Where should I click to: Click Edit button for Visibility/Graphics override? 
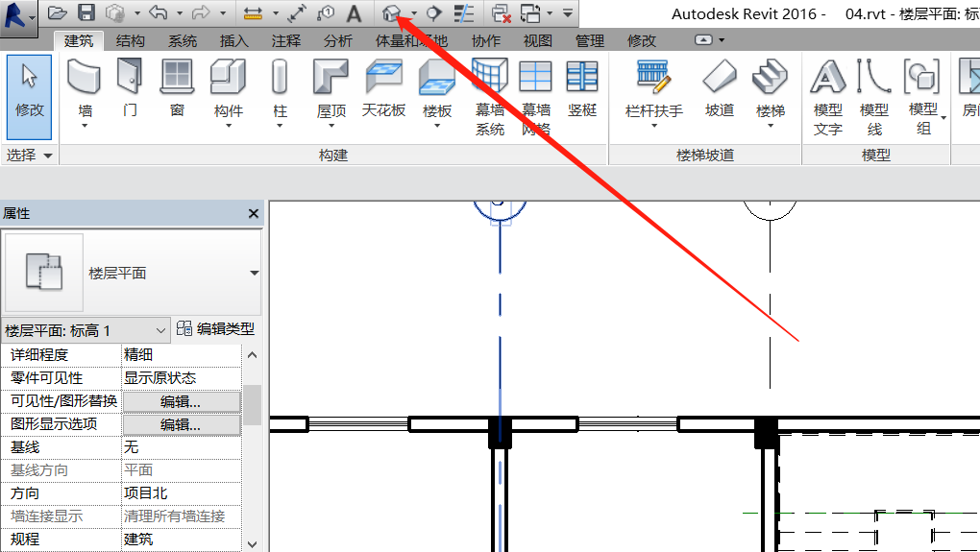tap(181, 401)
